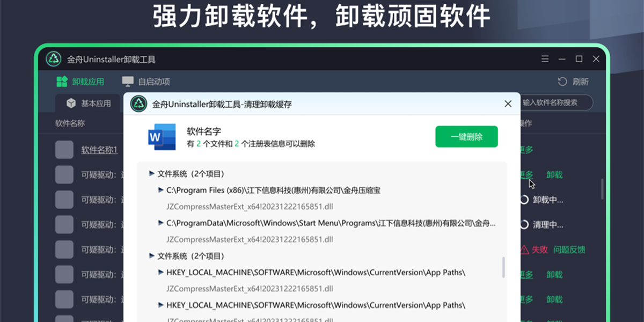Viewport: 644px width, 322px height.
Task: Collapse the 文件系统 group above the HKEY entries
Action: click(151, 256)
